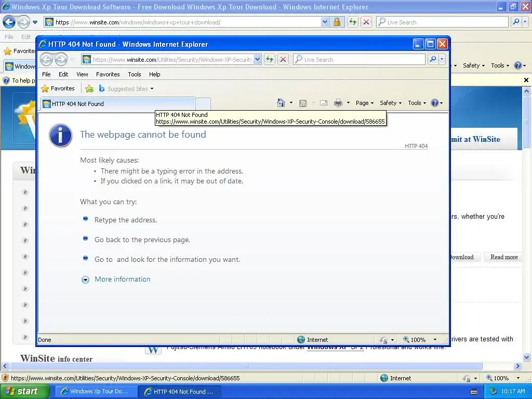Click horizontal scrollbar of background page
This screenshot has height=399, width=532.
click(246, 366)
